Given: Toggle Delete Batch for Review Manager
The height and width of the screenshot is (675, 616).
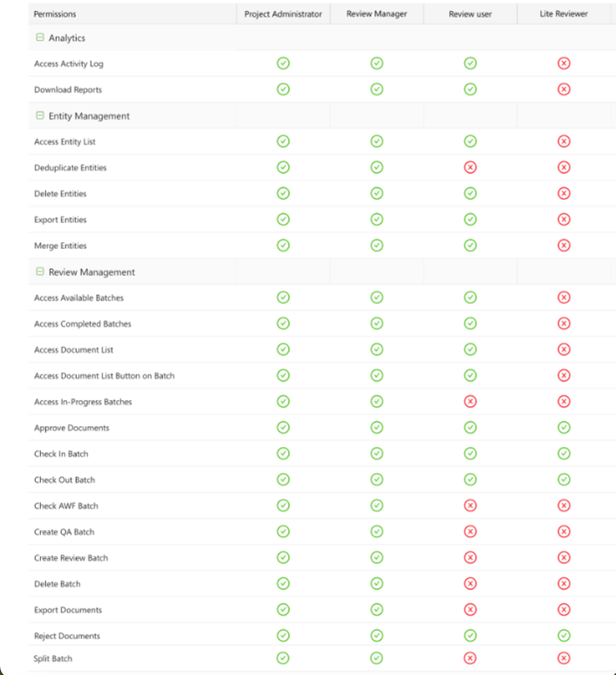Looking at the screenshot, I should click(x=376, y=583).
